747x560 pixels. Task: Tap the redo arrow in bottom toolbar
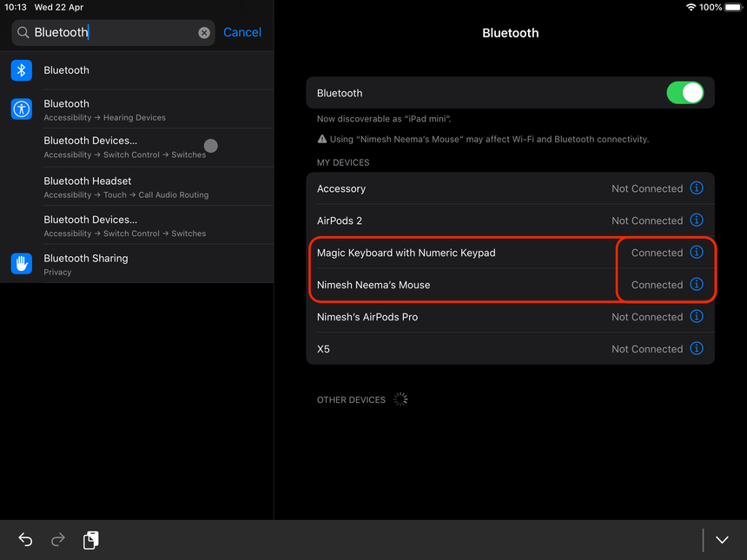(x=58, y=540)
